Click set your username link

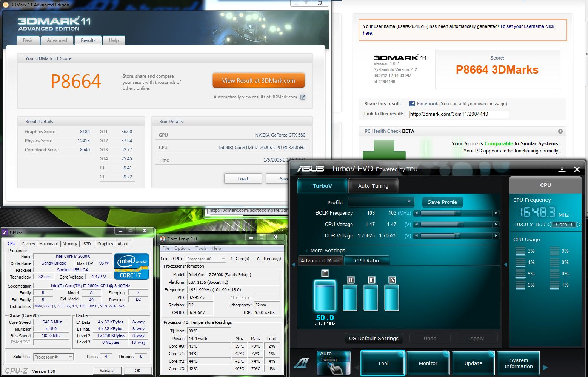527,26
